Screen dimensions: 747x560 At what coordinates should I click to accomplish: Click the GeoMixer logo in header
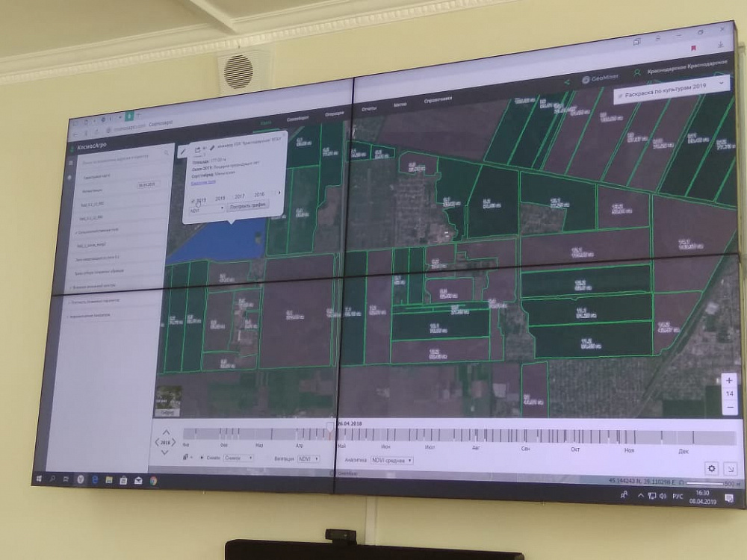pyautogui.click(x=601, y=78)
